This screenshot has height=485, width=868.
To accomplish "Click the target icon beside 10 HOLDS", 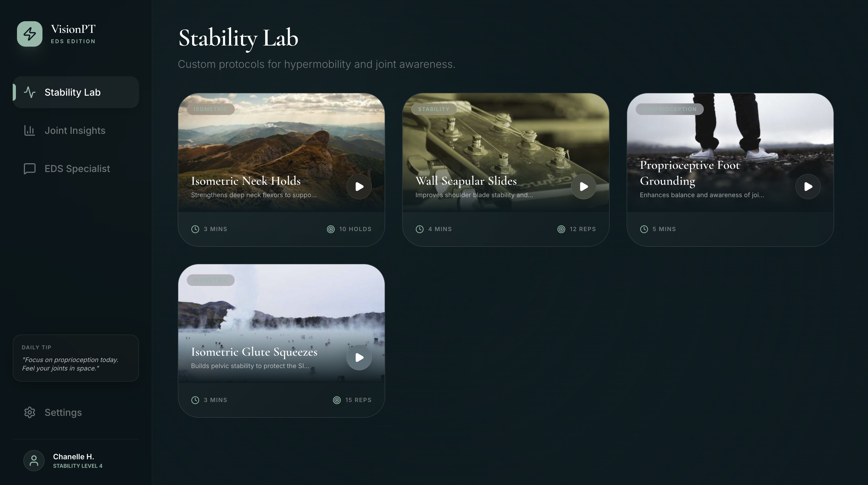I will (x=331, y=229).
